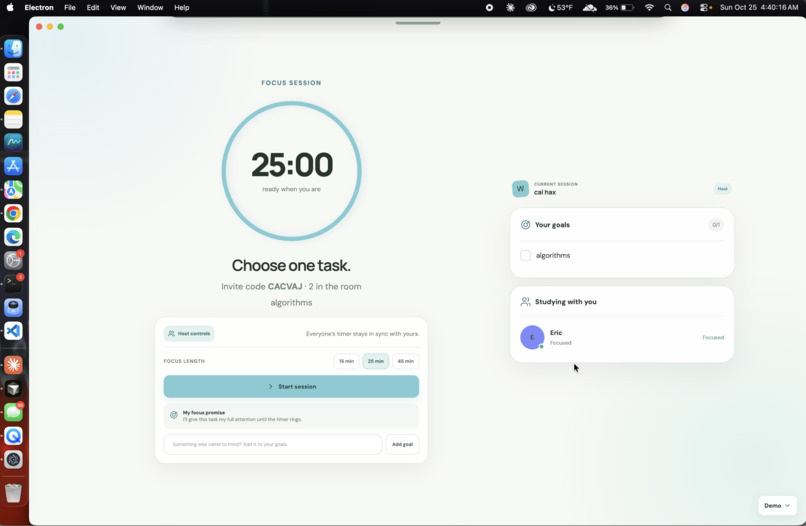The image size is (806, 526).
Task: Open Visual Studio Code from the dock
Action: point(13,331)
